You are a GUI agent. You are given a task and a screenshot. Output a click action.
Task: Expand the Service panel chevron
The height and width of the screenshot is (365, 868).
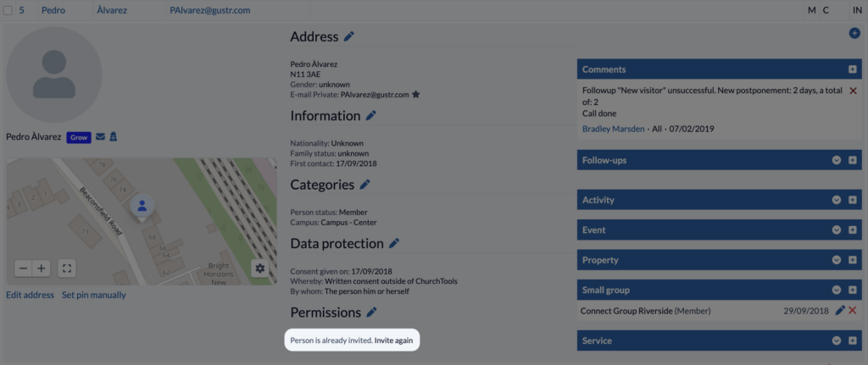[x=837, y=340]
